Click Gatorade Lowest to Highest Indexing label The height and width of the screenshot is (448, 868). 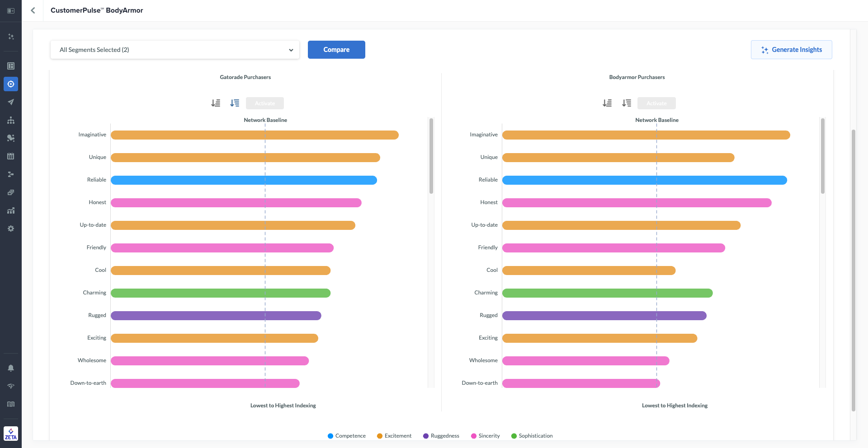[283, 406]
